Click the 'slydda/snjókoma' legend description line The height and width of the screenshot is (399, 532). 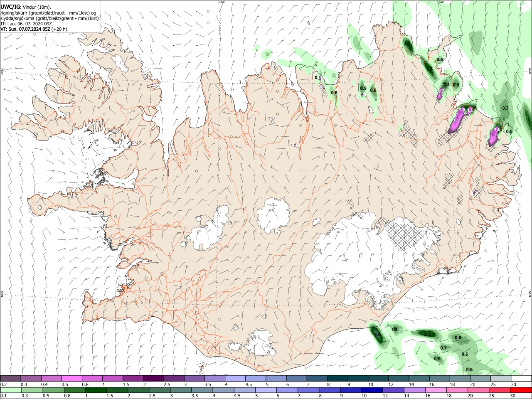[50, 18]
